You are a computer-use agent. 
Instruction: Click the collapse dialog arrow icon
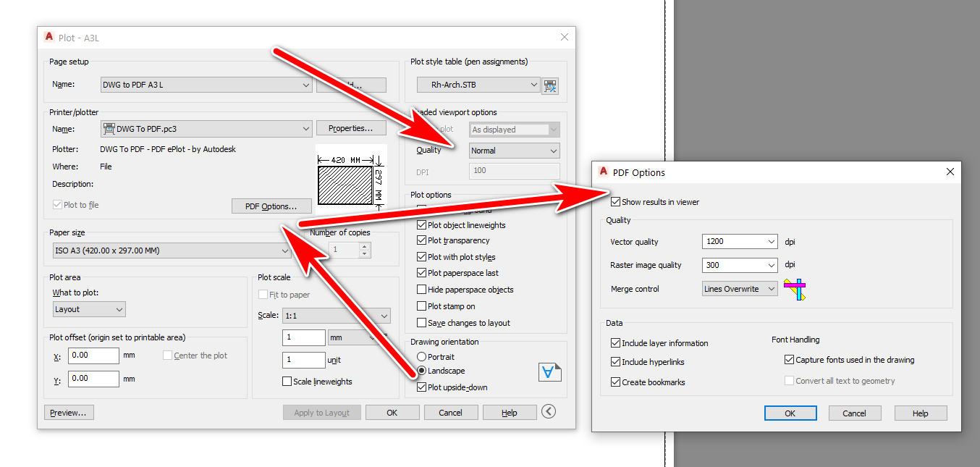pos(549,412)
